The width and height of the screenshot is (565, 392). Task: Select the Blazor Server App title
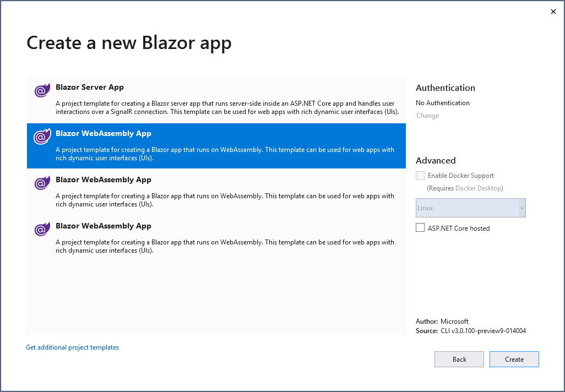90,87
